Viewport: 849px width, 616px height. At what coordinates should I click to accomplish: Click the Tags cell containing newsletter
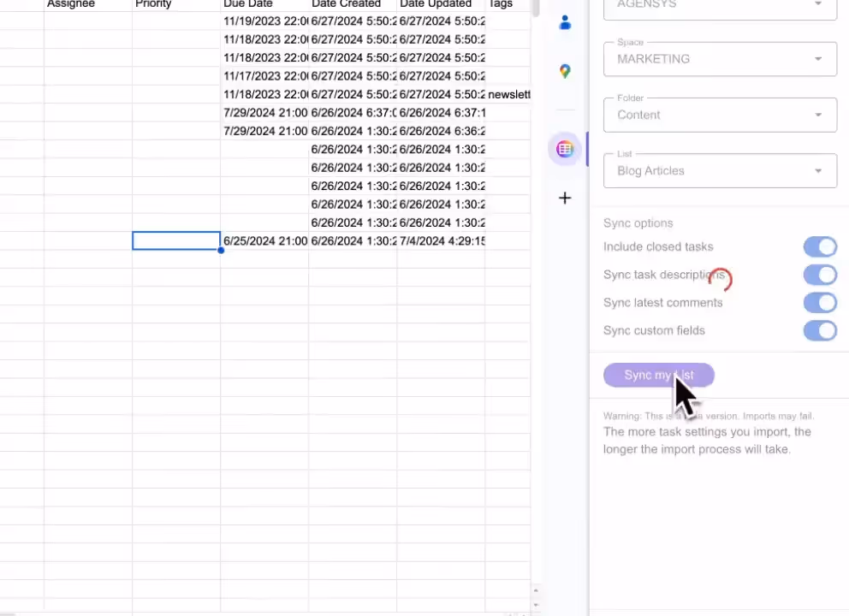[x=508, y=94]
